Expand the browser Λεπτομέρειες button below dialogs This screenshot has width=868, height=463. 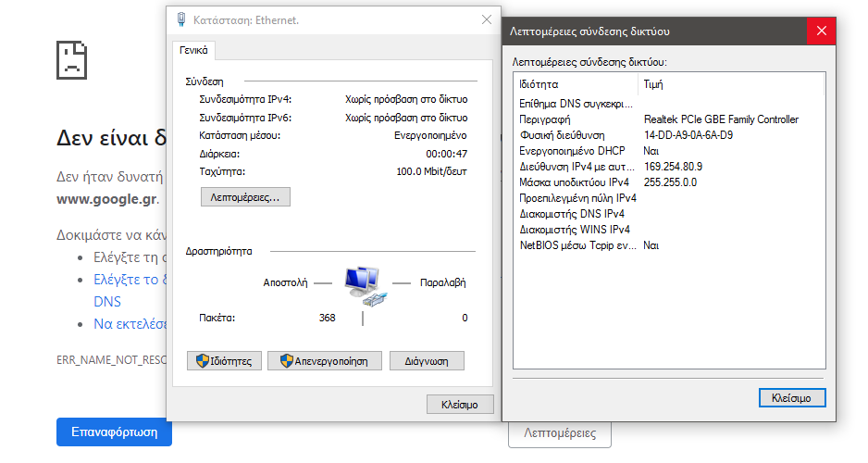tap(560, 433)
